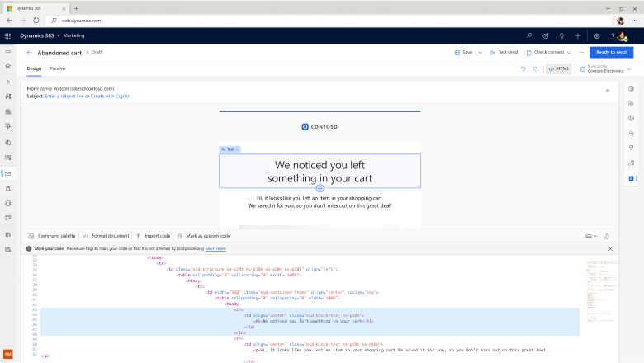Image resolution: width=644 pixels, height=363 pixels.
Task: Click the browser refresh button
Action: (x=36, y=21)
